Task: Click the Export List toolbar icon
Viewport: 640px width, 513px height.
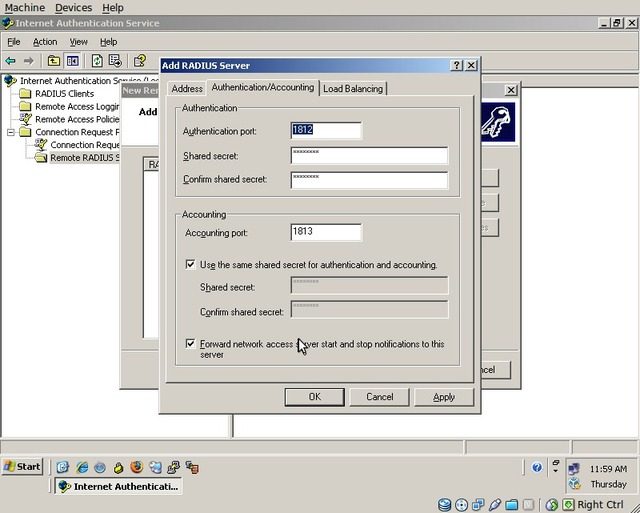Action: click(115, 61)
